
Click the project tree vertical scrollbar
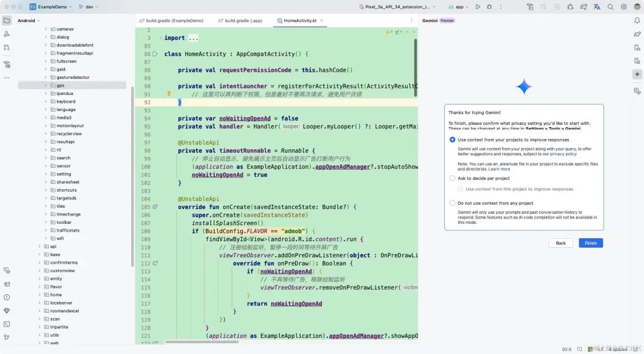(132, 177)
